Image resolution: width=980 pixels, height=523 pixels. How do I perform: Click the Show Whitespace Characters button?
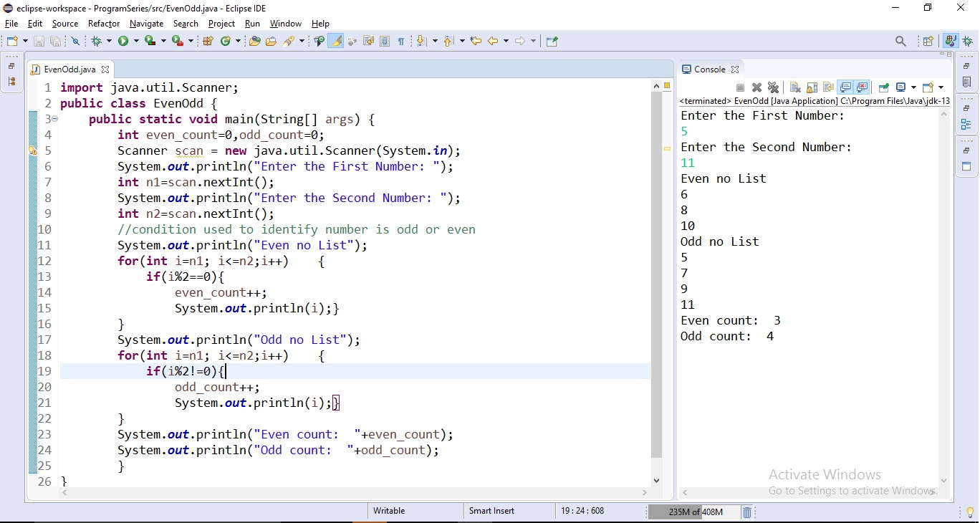[400, 41]
